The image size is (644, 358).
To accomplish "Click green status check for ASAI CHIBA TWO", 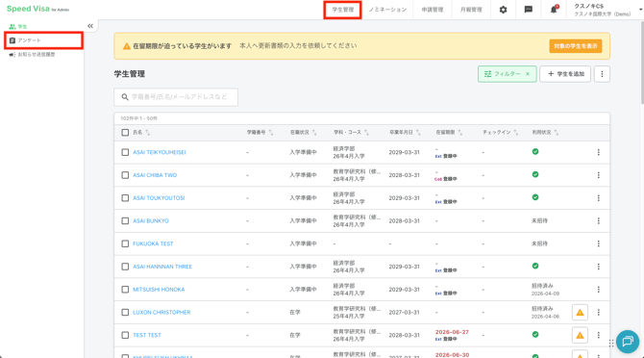I will pos(535,174).
